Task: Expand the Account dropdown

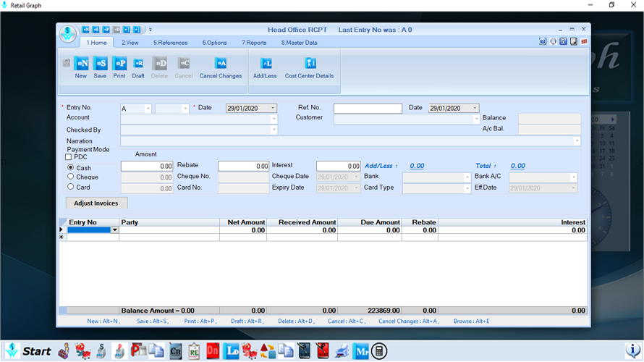Action: click(274, 119)
